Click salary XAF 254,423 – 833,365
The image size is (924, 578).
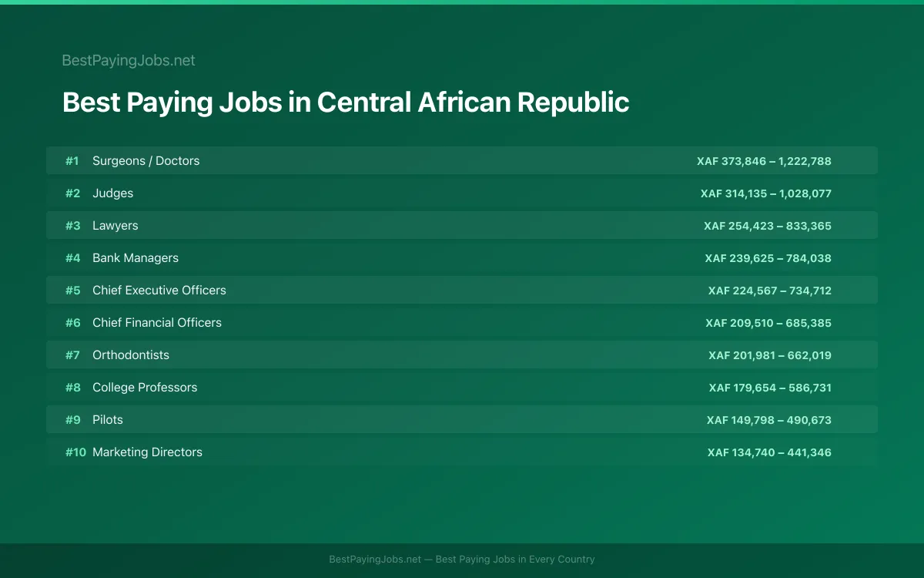tap(768, 226)
